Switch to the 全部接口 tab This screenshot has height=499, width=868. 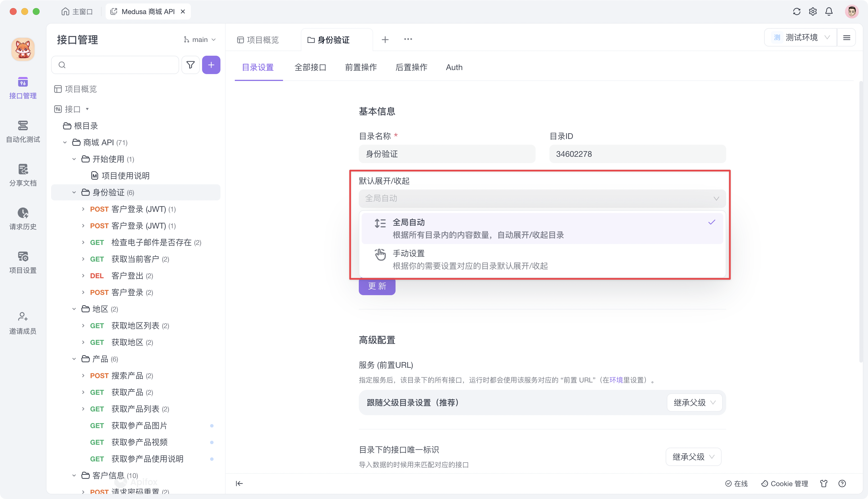pyautogui.click(x=310, y=67)
